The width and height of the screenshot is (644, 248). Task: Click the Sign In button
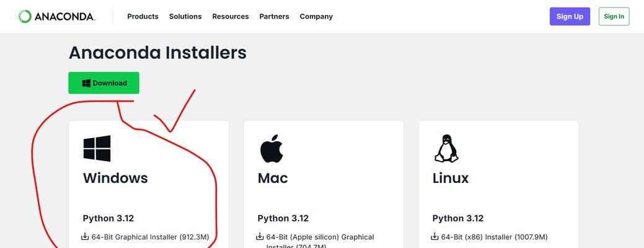(614, 16)
